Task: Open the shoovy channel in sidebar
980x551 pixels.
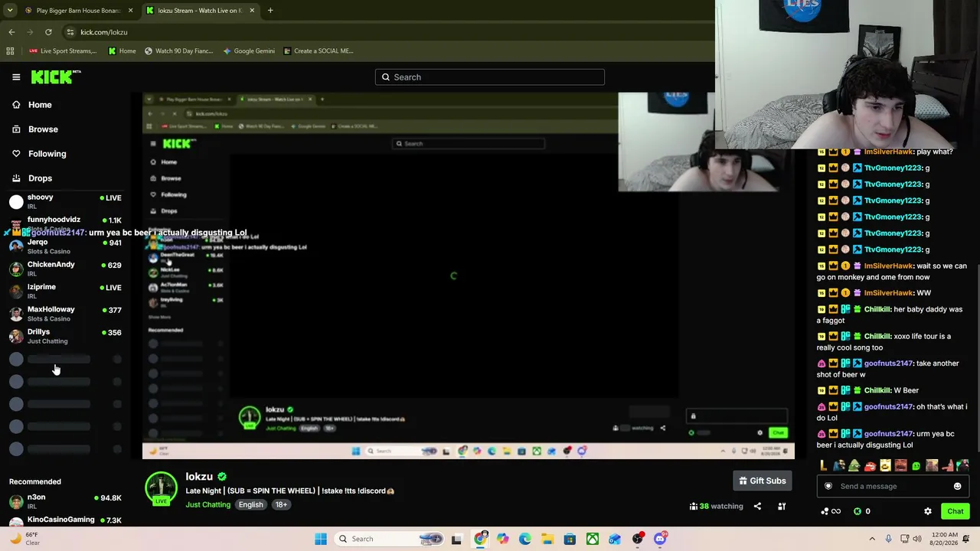Action: [66, 201]
